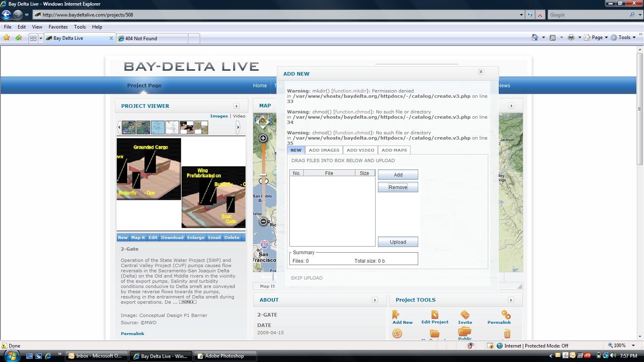Open the Quick Tabs dropdown arrow
The height and width of the screenshot is (362, 644).
tap(41, 38)
